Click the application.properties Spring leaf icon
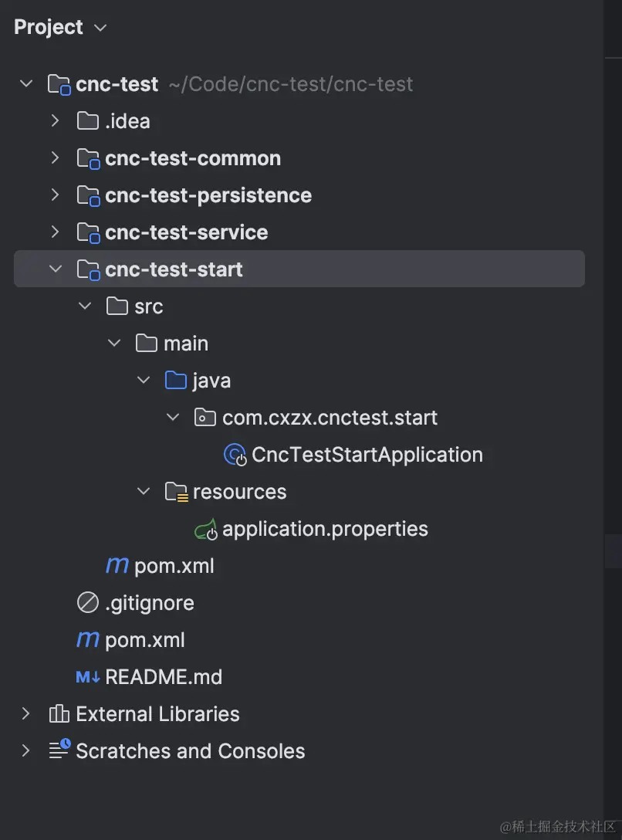 (x=205, y=529)
